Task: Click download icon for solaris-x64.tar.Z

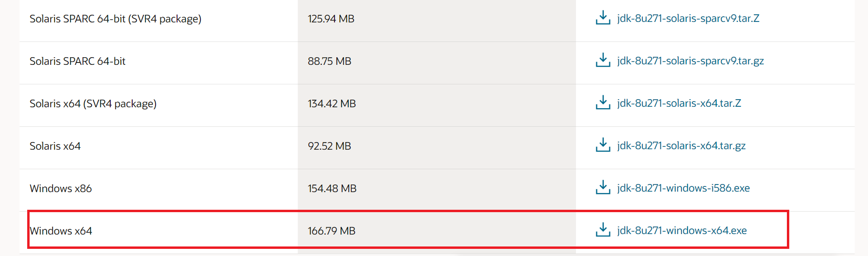Action: (603, 103)
